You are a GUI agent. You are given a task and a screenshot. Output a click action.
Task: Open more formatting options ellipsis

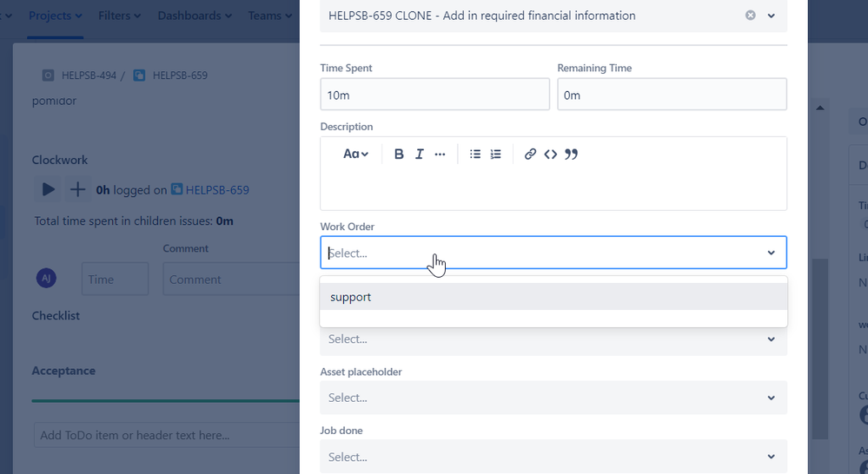440,155
